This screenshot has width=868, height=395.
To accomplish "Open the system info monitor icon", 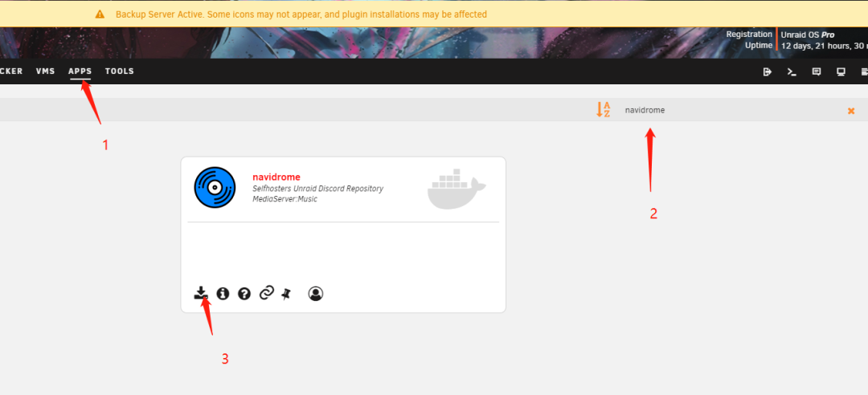I will pos(841,71).
